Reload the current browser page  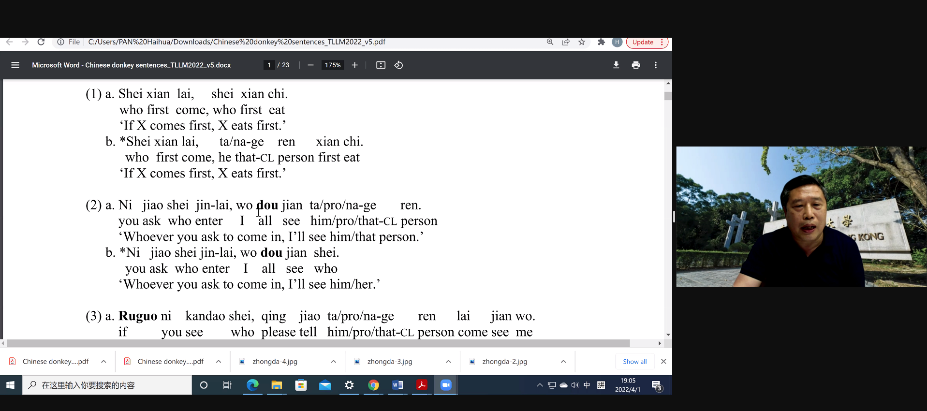click(x=41, y=42)
